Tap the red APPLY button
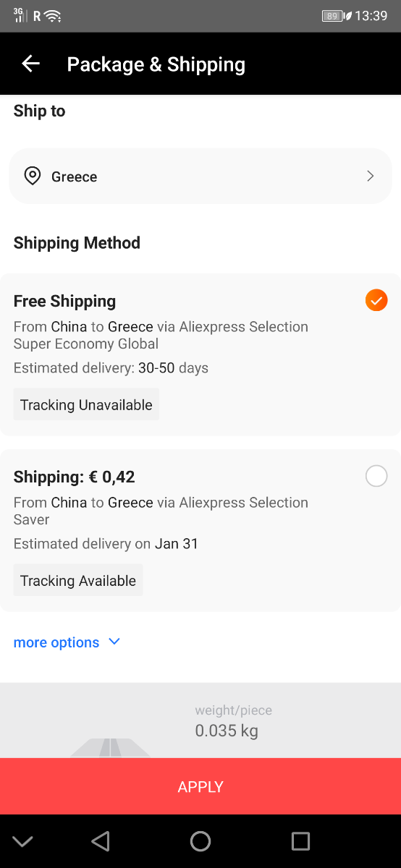Screen dimensions: 401x868 coord(200,786)
